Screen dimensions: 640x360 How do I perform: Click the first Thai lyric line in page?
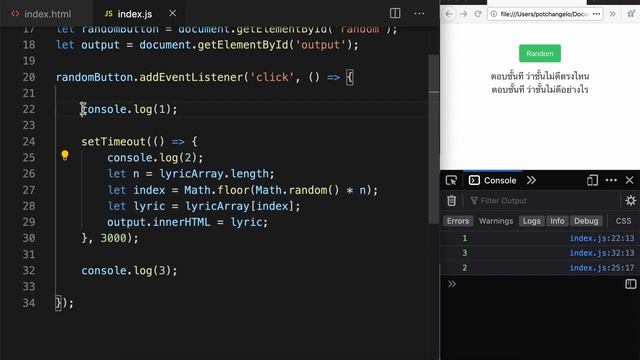pyautogui.click(x=540, y=76)
